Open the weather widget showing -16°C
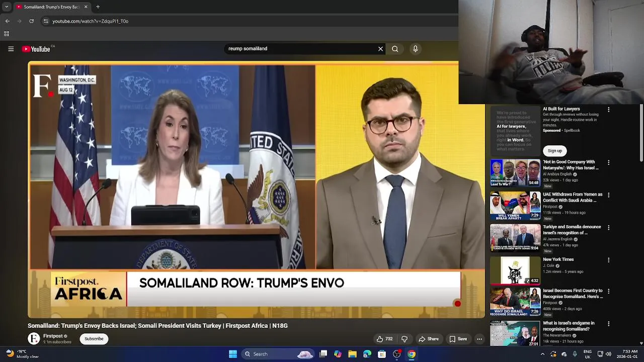Image resolution: width=644 pixels, height=362 pixels. point(23,354)
